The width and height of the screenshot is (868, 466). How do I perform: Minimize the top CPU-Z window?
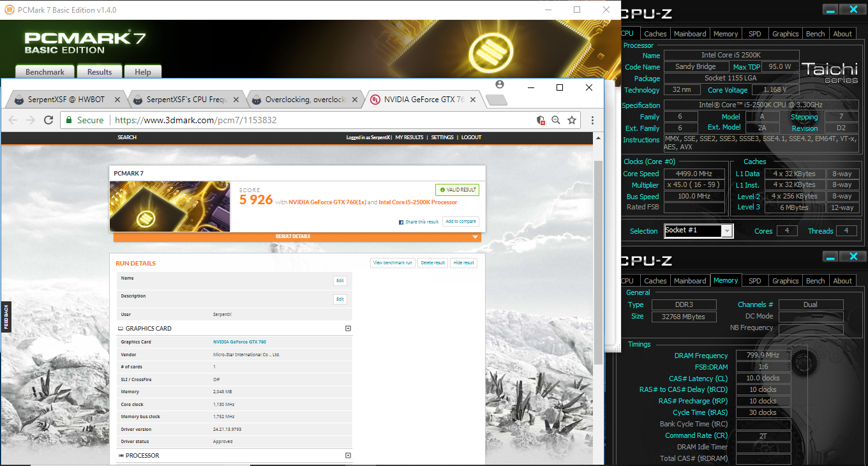[830, 10]
